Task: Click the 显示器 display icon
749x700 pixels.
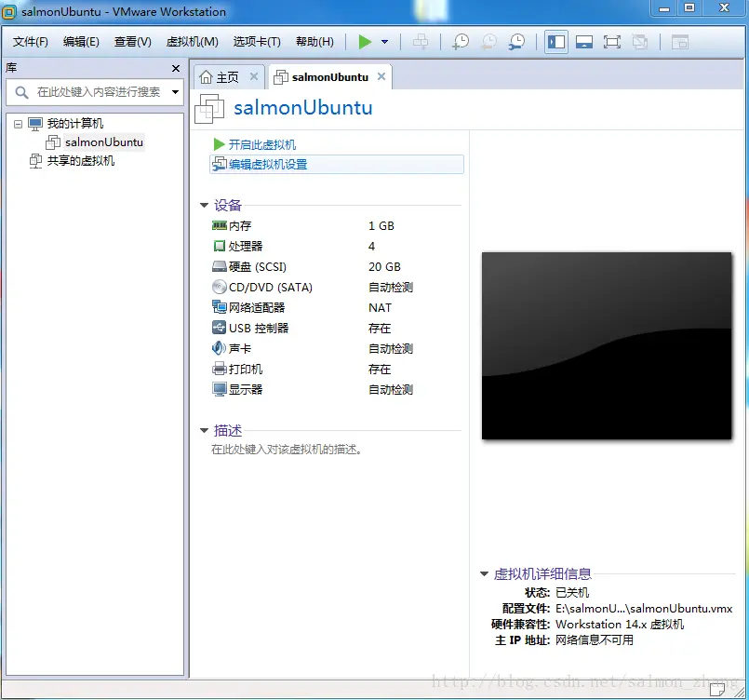Action: tap(220, 389)
